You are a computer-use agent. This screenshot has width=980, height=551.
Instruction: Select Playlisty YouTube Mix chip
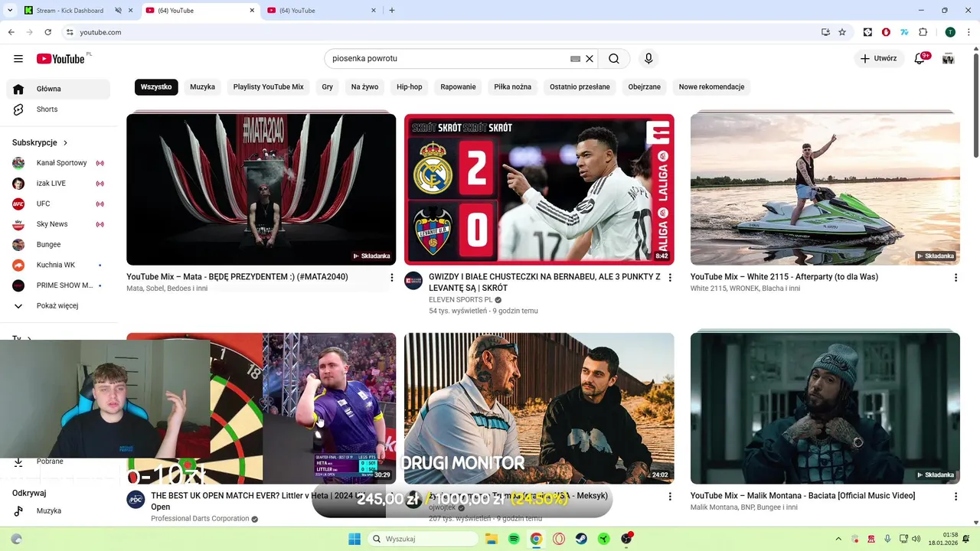tap(268, 87)
